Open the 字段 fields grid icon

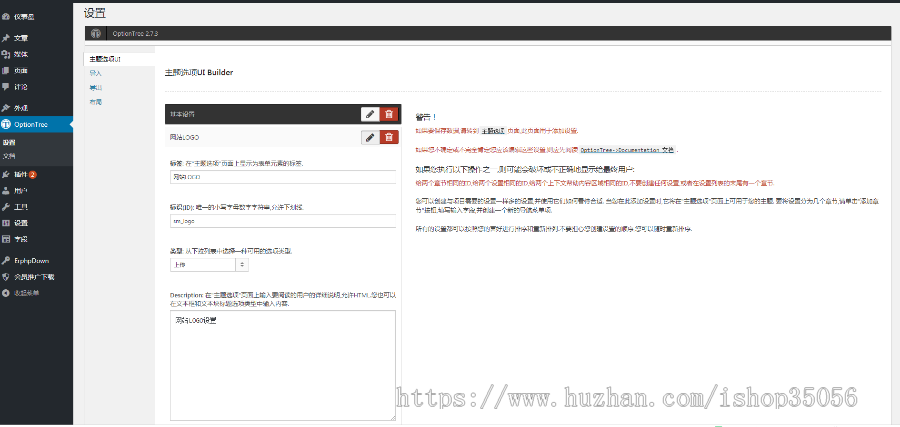tap(6, 239)
